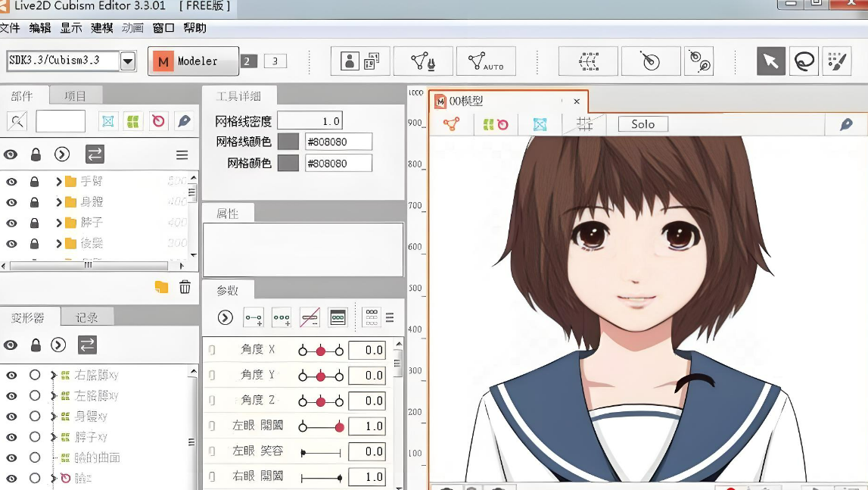This screenshot has height=490, width=868.
Task: Open the 建模 menu
Action: point(102,28)
